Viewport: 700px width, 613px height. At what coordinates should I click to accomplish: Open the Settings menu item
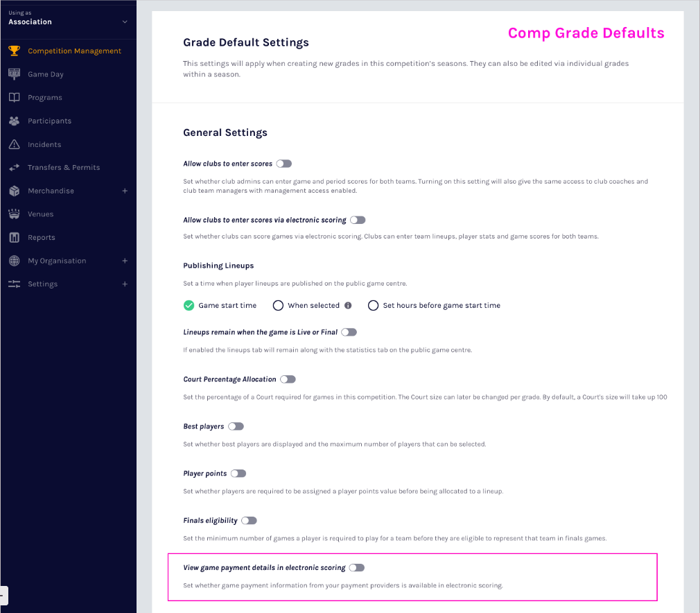click(42, 284)
